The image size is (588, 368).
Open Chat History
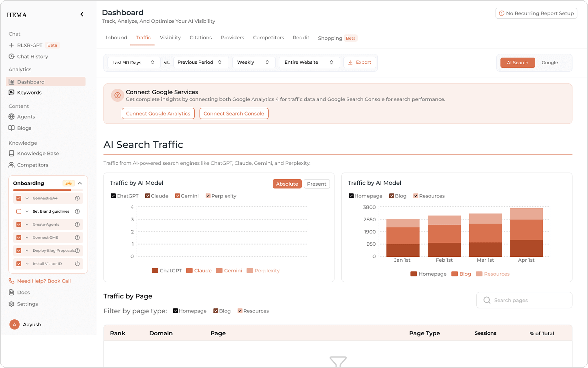tap(32, 56)
